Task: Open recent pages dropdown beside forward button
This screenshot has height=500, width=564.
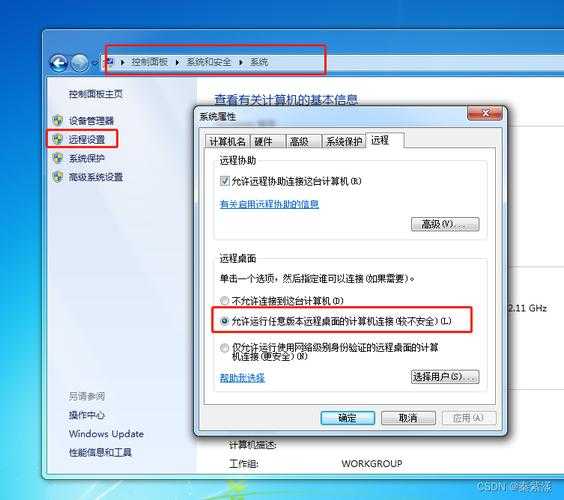Action: 95,63
